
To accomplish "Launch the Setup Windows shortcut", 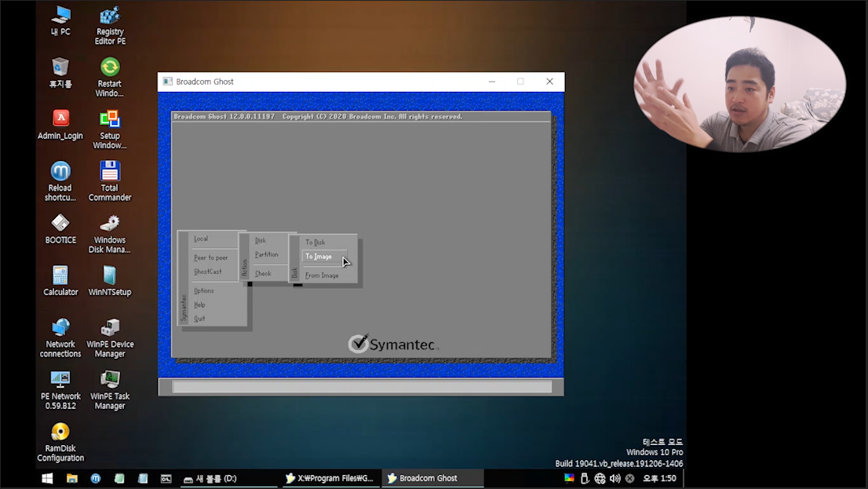I will point(110,130).
